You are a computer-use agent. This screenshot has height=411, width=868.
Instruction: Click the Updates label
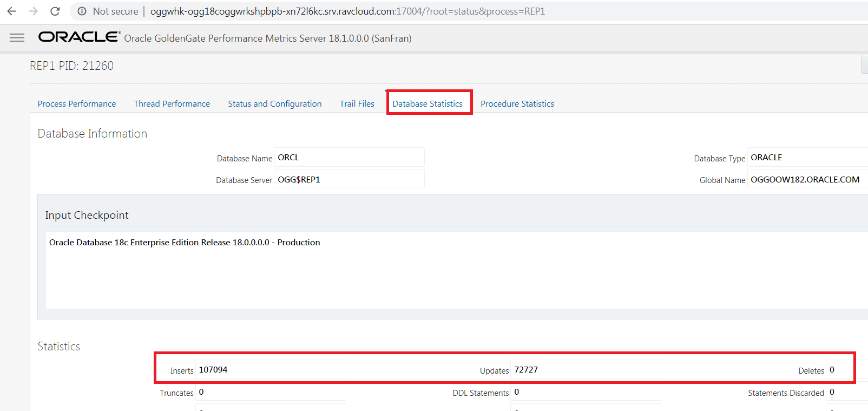495,371
